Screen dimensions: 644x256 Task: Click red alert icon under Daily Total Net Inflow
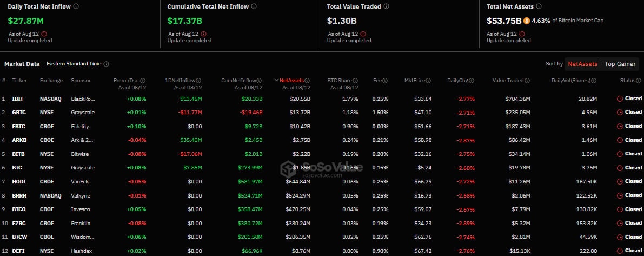44,34
